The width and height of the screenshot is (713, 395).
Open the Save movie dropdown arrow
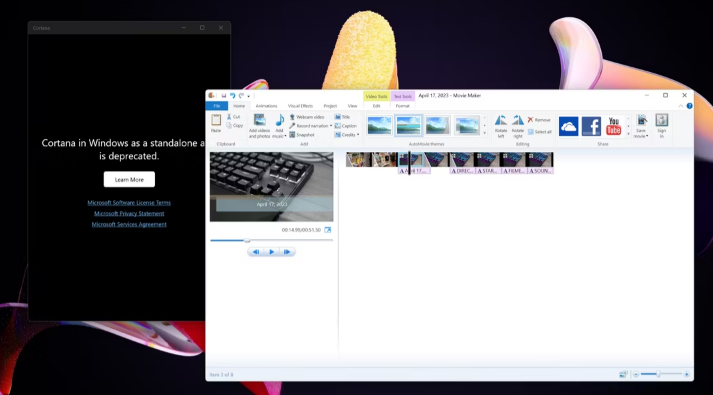pyautogui.click(x=647, y=136)
